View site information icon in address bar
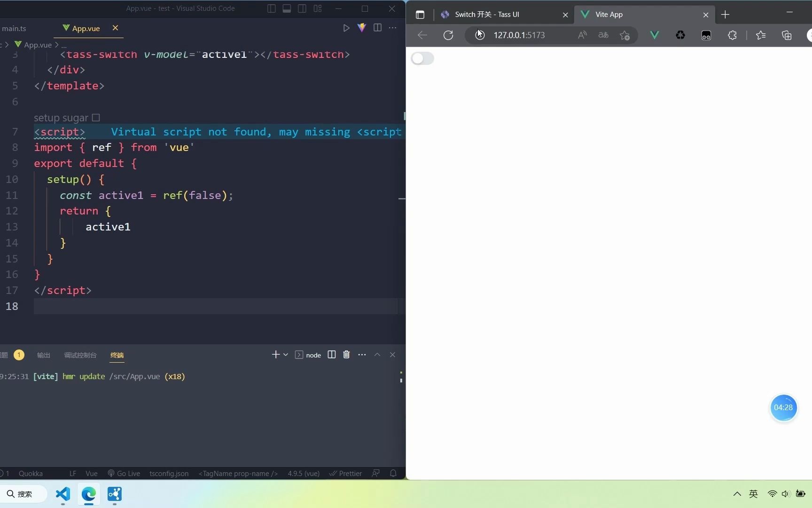The width and height of the screenshot is (812, 508). click(480, 35)
